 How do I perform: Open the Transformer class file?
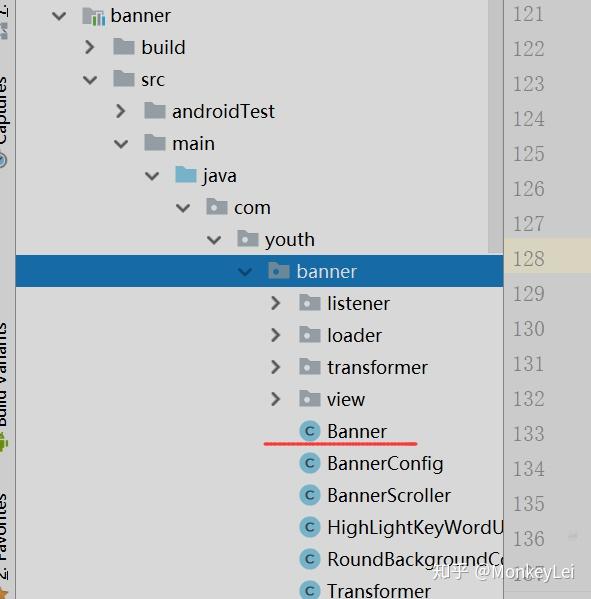[379, 591]
